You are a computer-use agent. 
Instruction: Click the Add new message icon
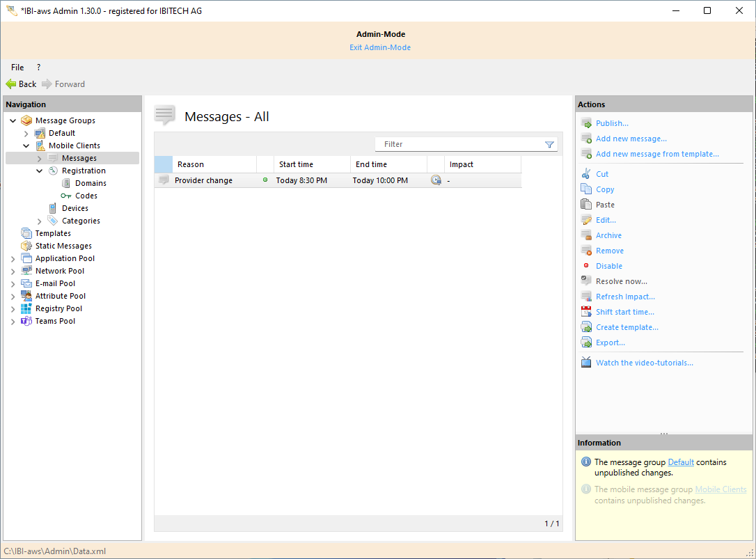(x=585, y=139)
